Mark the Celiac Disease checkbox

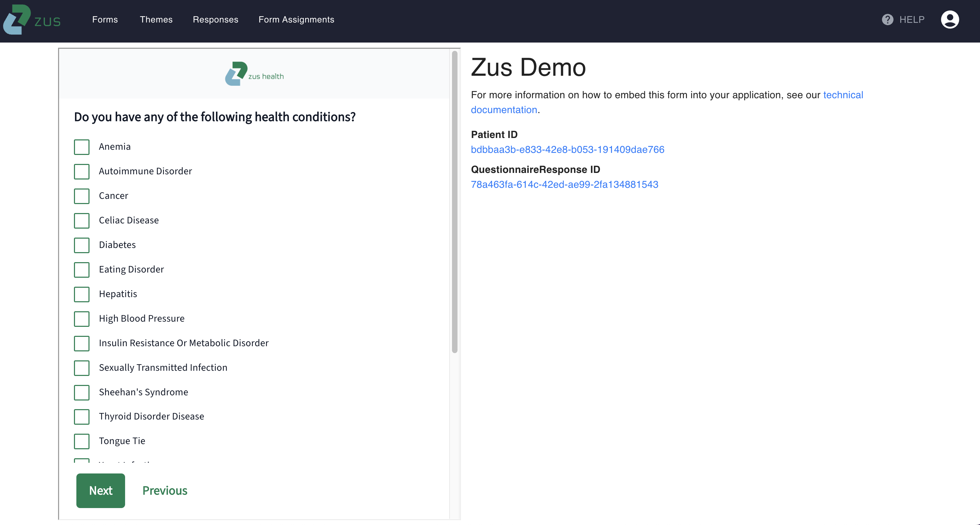(82, 220)
